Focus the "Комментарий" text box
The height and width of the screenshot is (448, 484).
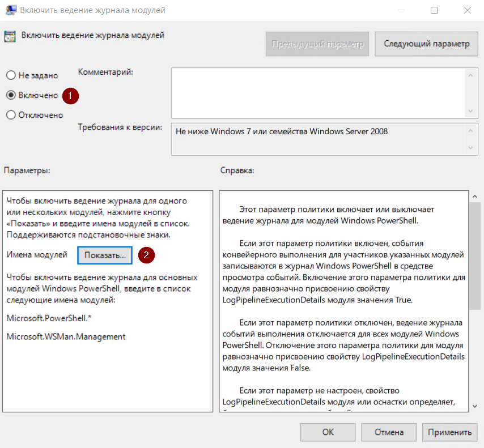(317, 93)
